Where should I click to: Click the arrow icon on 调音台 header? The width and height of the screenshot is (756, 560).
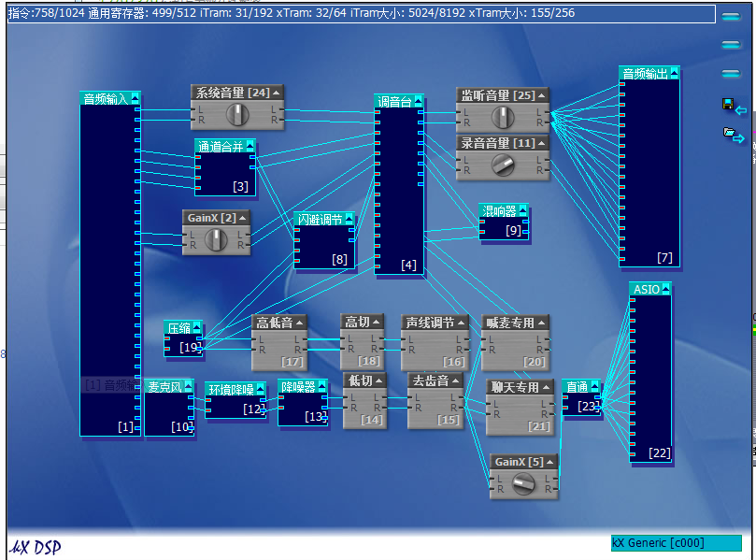click(x=418, y=101)
